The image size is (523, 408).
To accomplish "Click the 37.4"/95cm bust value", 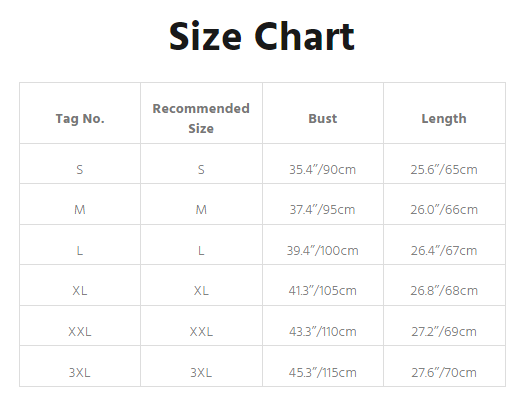I will point(323,210).
